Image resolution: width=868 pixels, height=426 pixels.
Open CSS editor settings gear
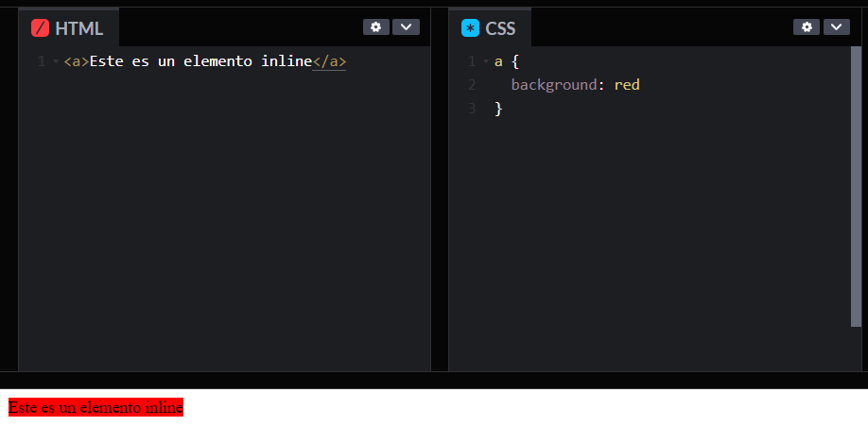point(807,27)
